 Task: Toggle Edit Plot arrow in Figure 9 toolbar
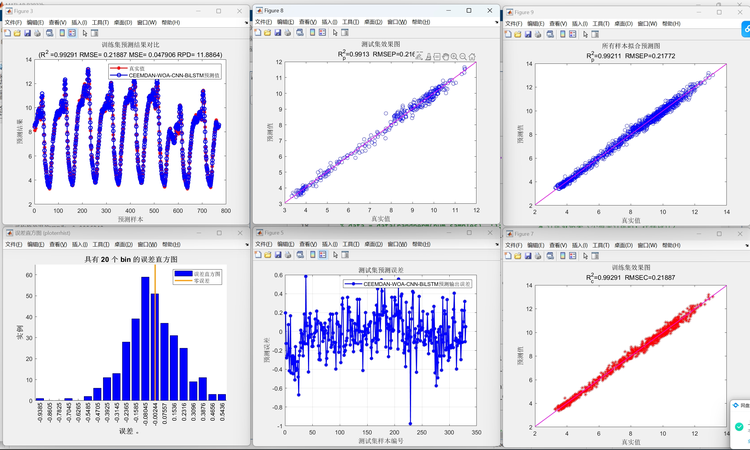pos(585,34)
